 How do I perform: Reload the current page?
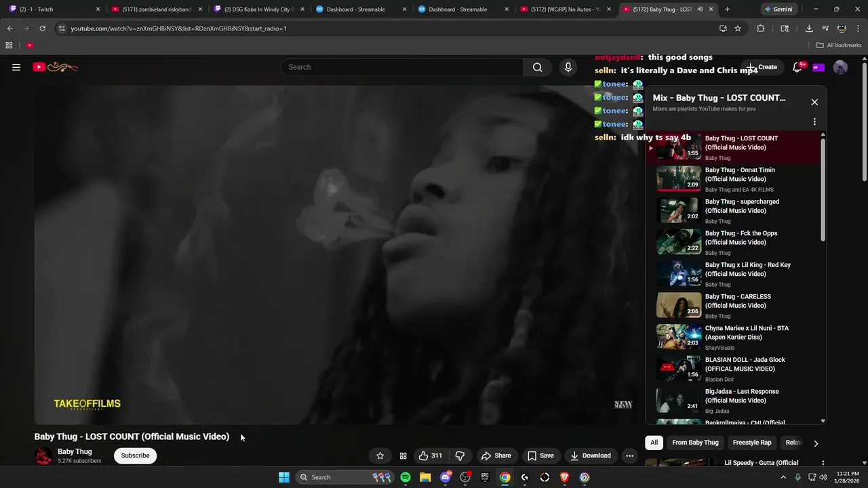point(42,28)
